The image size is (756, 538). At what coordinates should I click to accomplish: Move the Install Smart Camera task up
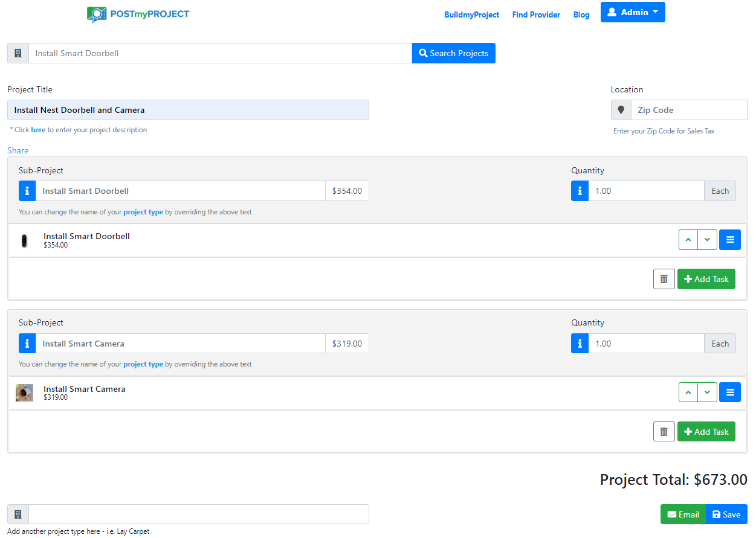click(688, 392)
